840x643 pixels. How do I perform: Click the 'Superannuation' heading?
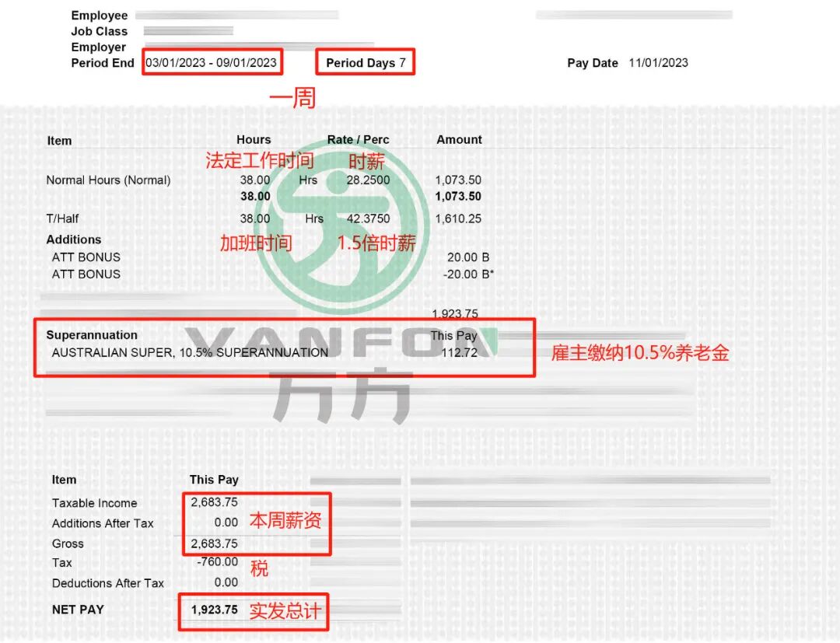coord(92,335)
